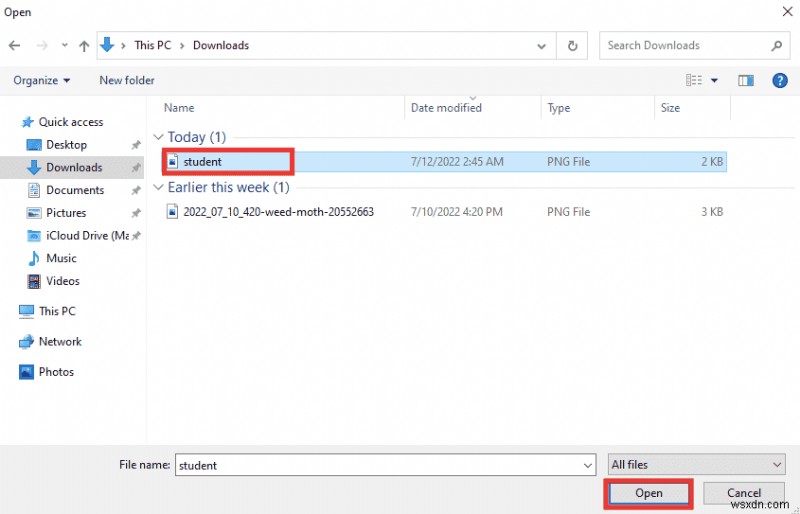This screenshot has height=514, width=800.
Task: Click the 3 KB size cell
Action: coord(712,212)
